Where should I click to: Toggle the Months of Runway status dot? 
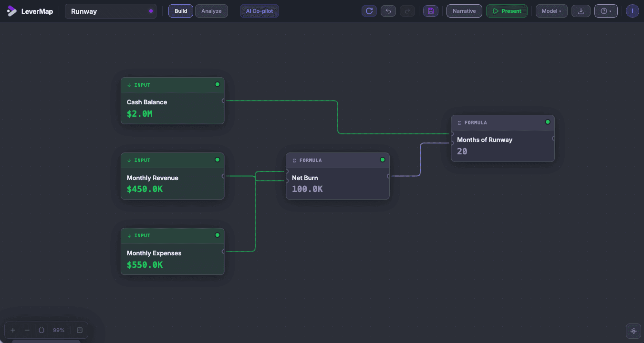547,122
